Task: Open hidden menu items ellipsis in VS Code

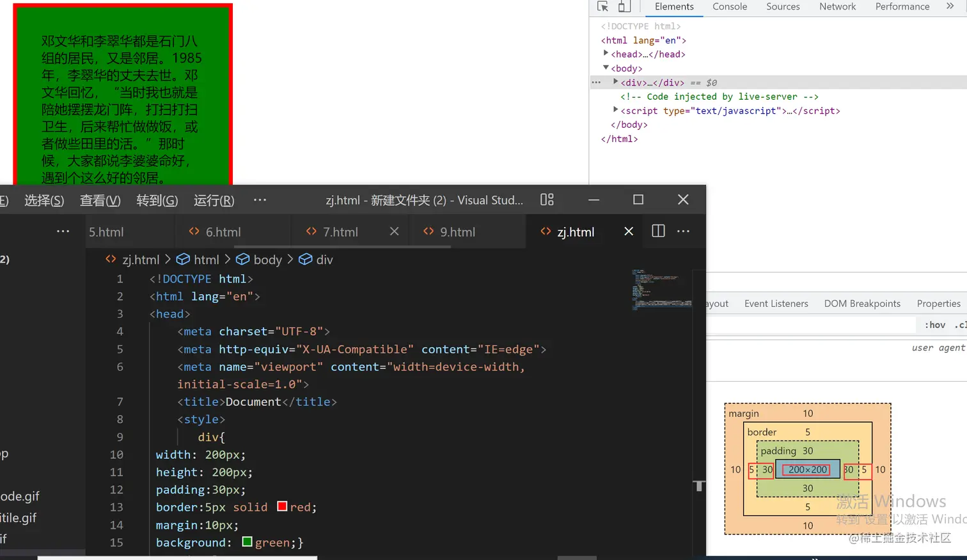Action: pos(260,199)
